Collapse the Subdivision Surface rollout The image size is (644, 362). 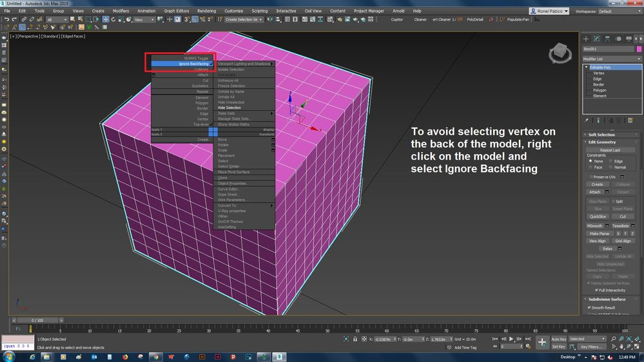607,300
